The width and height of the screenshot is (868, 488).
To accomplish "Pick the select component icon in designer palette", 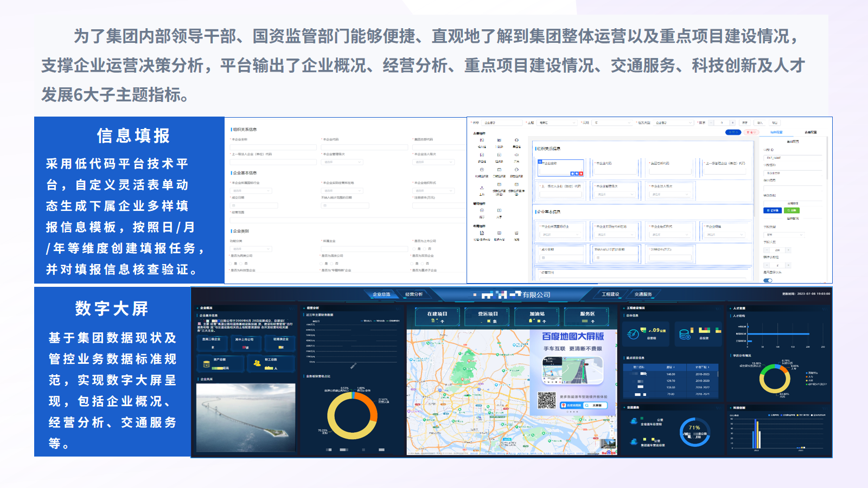I will point(499,155).
